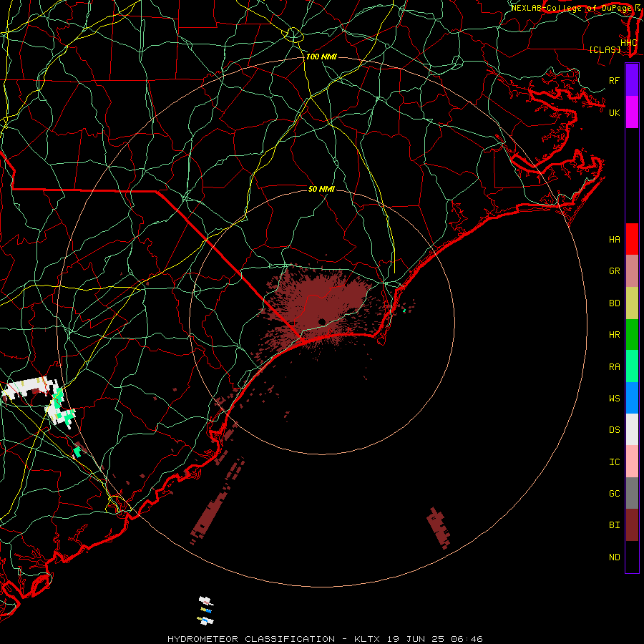Click the DS legend label
Image resolution: width=644 pixels, height=644 pixels.
pos(615,430)
